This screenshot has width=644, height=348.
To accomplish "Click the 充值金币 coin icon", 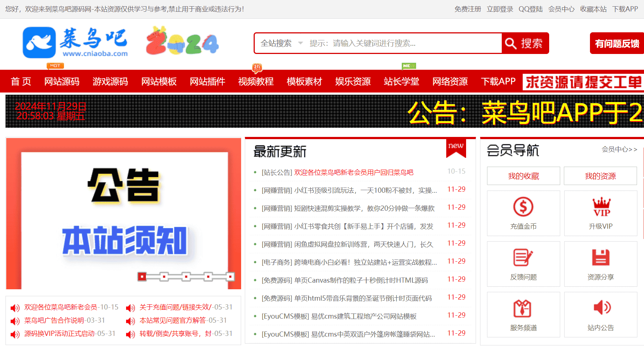I will coord(523,206).
